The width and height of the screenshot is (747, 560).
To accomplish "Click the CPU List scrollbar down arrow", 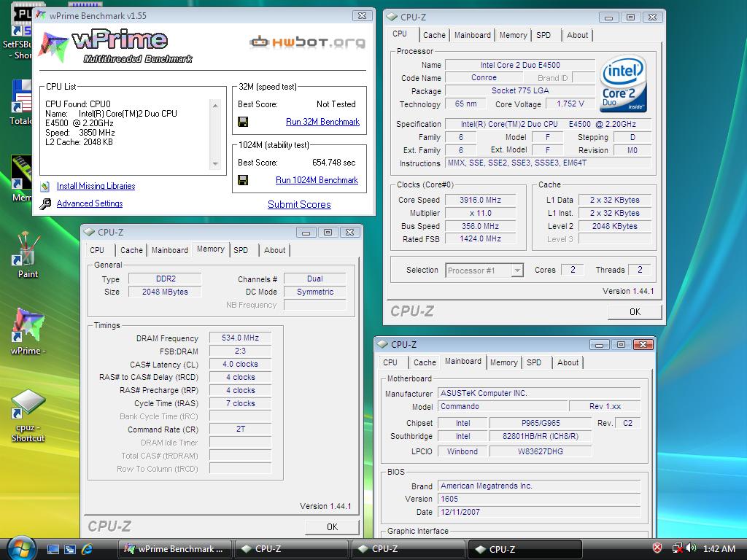I will pyautogui.click(x=215, y=164).
